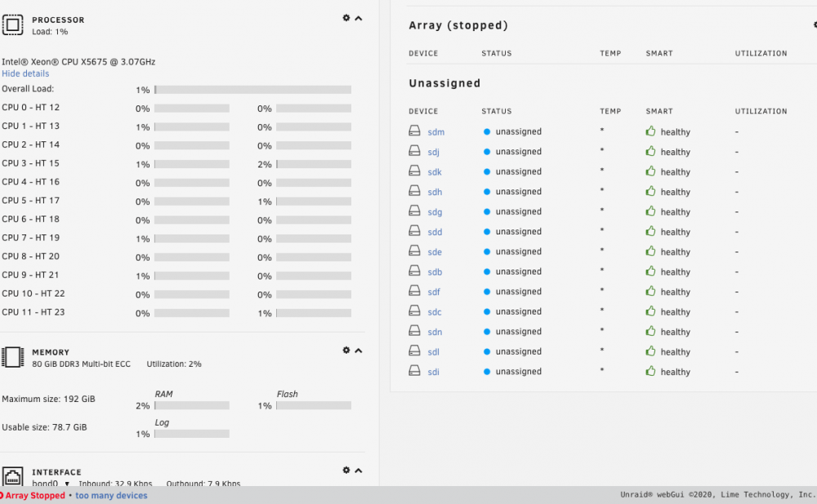Image resolution: width=817 pixels, height=504 pixels.
Task: Click healthy text for sdi
Action: point(676,372)
